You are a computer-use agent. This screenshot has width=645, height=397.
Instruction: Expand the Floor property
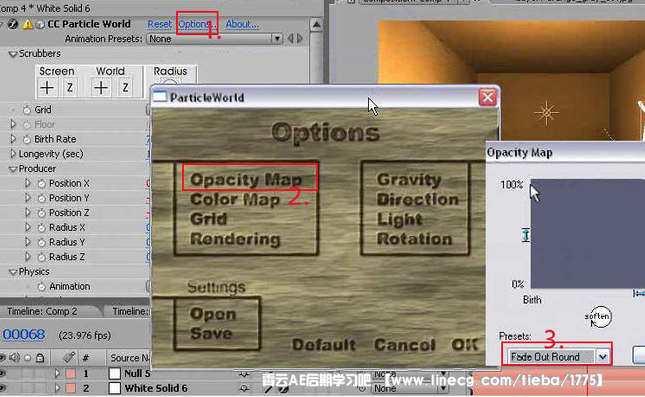click(x=13, y=124)
